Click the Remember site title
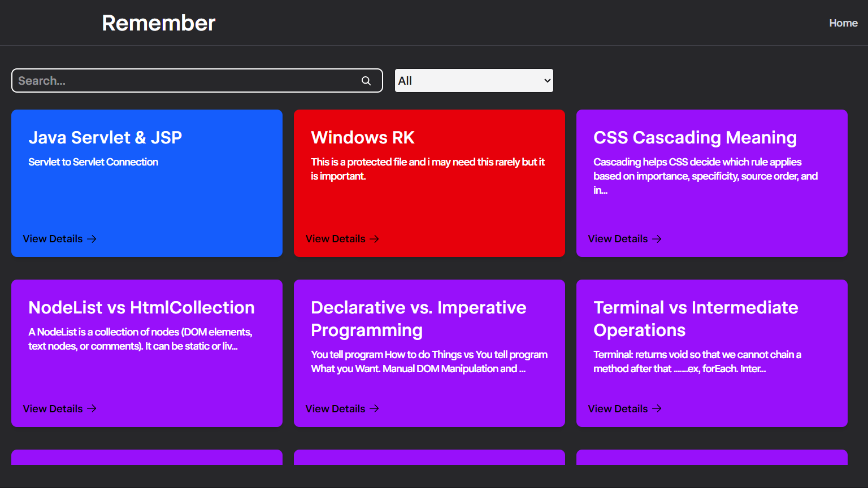868x488 pixels. point(158,23)
